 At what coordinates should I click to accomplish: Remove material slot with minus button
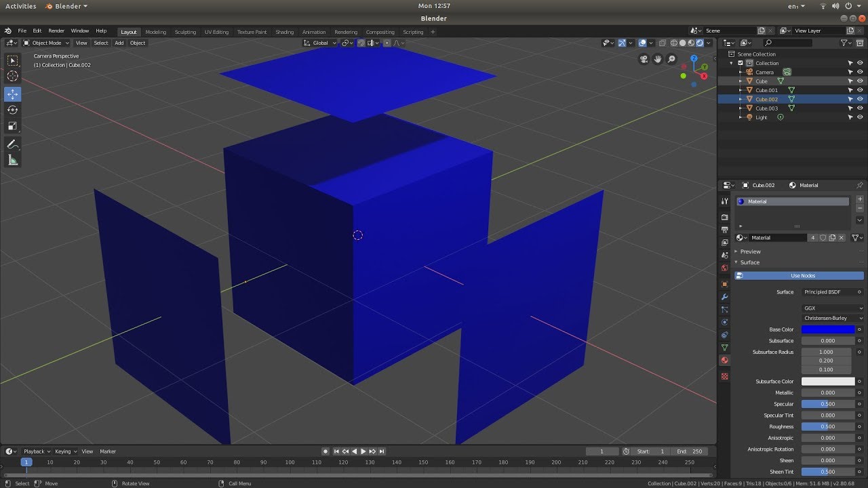[x=860, y=209]
